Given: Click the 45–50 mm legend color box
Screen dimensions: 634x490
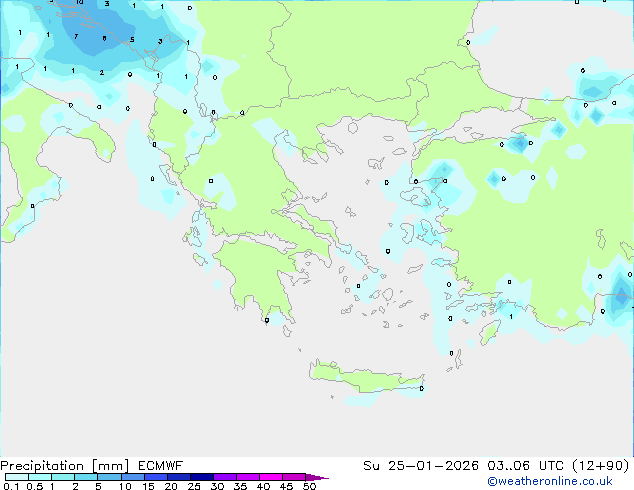Looking at the screenshot, I should tap(294, 477).
